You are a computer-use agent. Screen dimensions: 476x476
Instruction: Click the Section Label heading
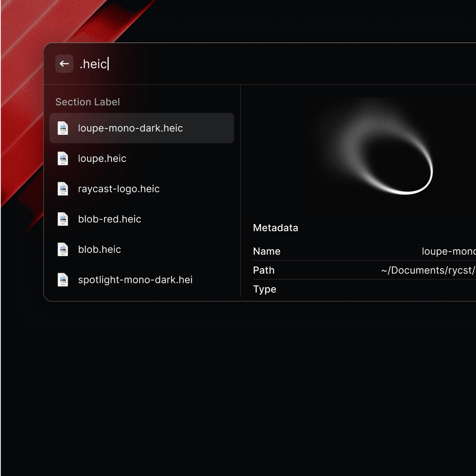pos(87,102)
